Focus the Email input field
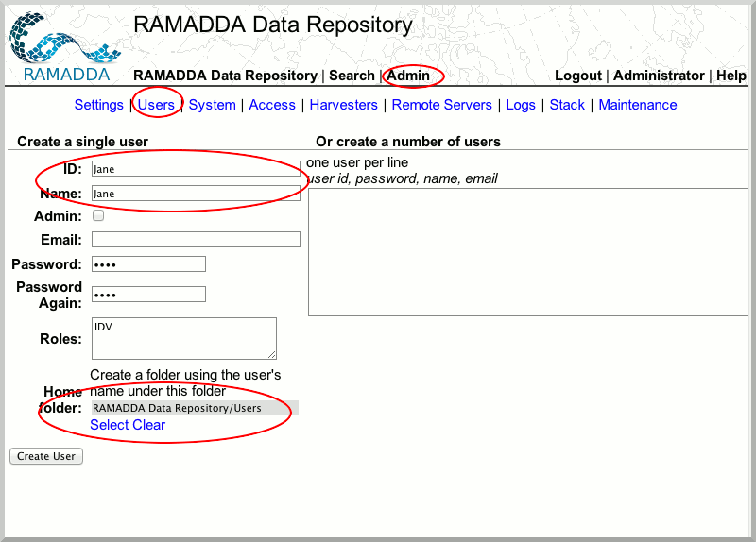The image size is (756, 542). click(x=196, y=240)
